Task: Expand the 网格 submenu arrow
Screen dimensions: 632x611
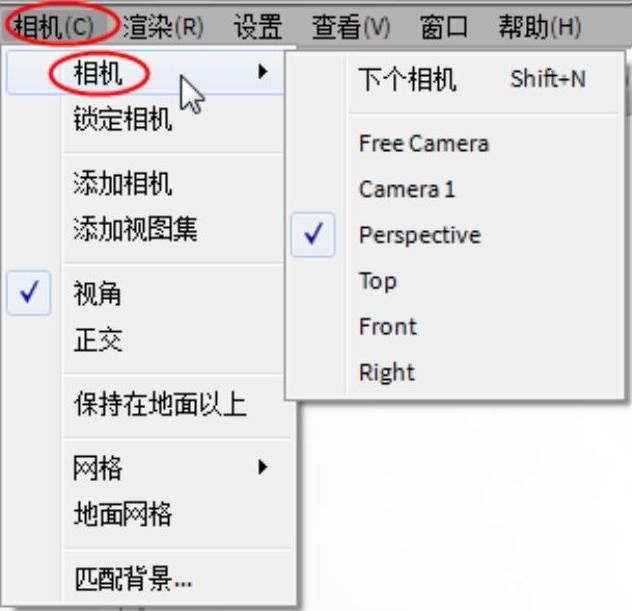Action: 263,467
